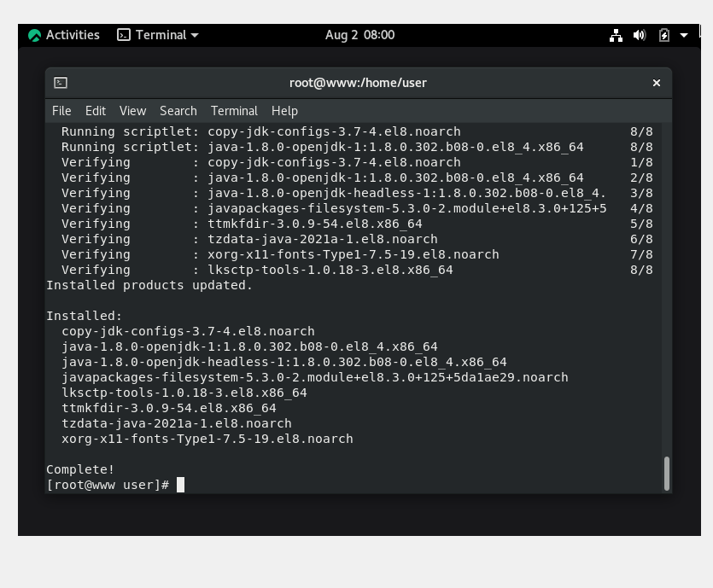Open the Terminal menu in menu bar
The width and height of the screenshot is (713, 588).
pos(234,111)
